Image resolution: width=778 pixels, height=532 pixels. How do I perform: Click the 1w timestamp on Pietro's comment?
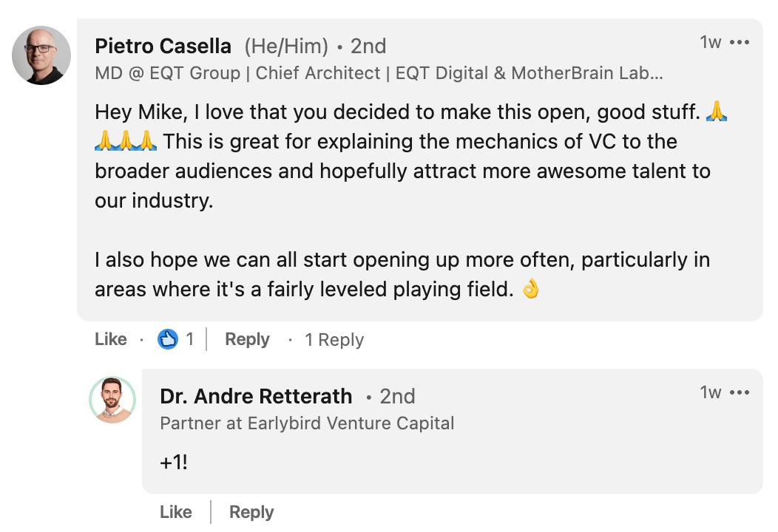click(x=711, y=43)
